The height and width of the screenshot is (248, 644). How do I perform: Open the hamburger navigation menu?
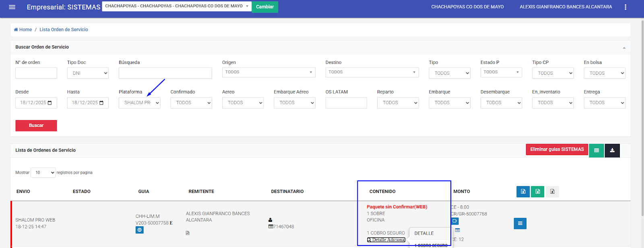pyautogui.click(x=12, y=7)
